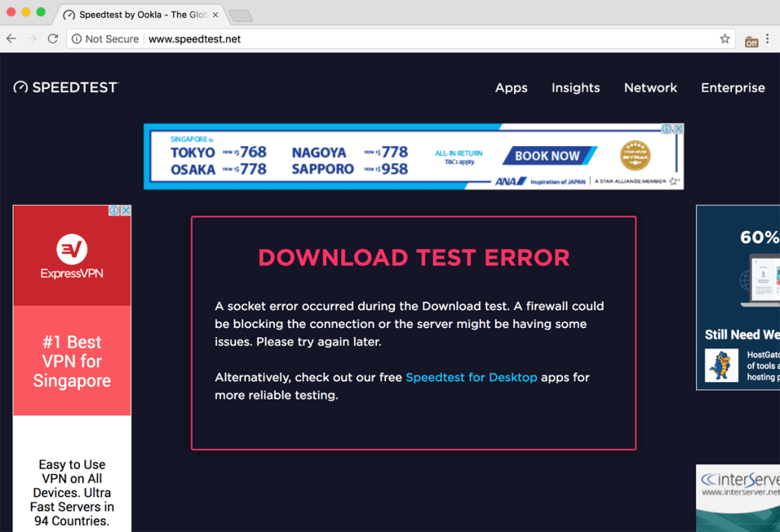Click the HostGator mascot image
This screenshot has width=780, height=532.
coord(721,365)
